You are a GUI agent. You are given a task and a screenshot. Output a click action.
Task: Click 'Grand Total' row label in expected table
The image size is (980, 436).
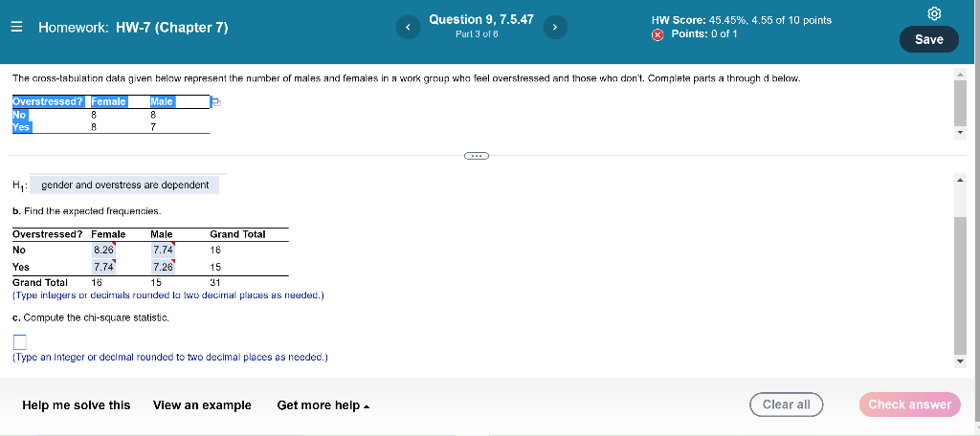point(40,282)
